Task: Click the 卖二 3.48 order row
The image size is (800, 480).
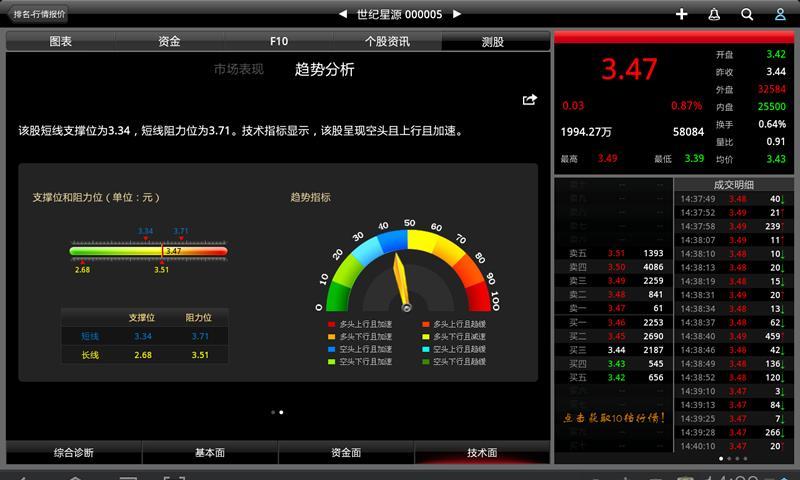Action: pos(616,294)
